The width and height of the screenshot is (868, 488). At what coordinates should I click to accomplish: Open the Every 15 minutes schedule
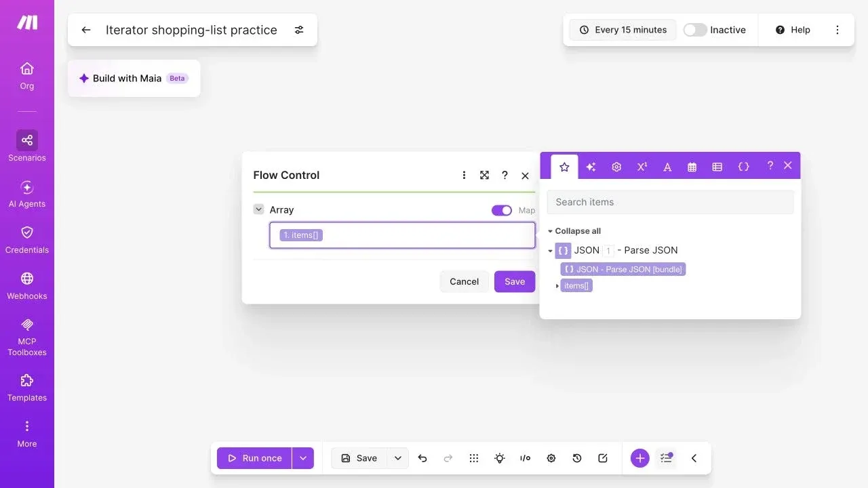[623, 30]
